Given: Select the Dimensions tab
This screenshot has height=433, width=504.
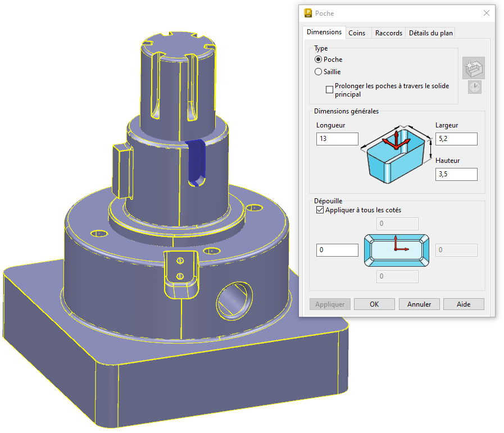Looking at the screenshot, I should [x=324, y=32].
